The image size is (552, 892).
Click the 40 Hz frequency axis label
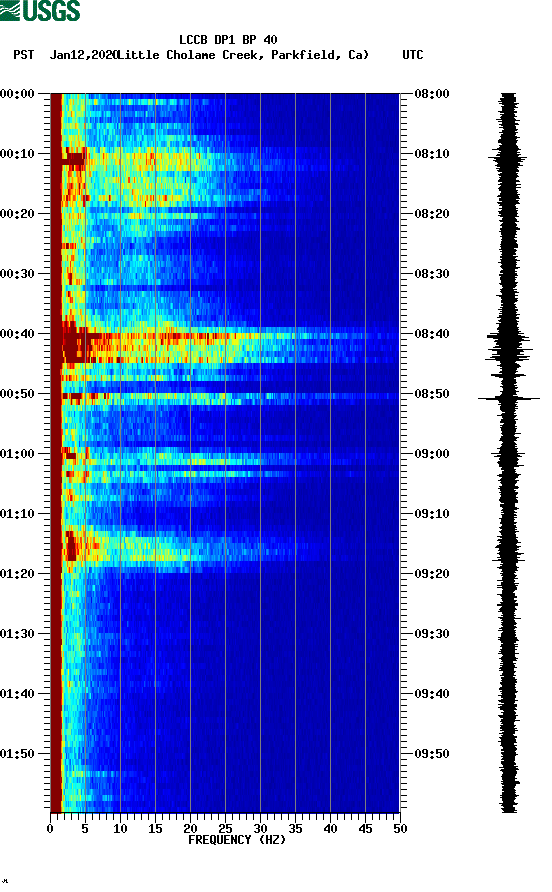click(330, 829)
